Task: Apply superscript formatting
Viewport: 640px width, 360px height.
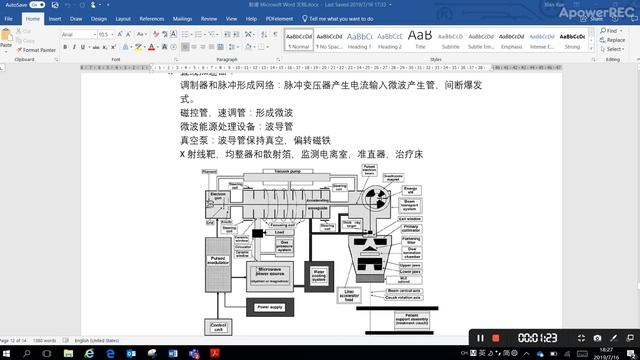Action: click(x=114, y=47)
